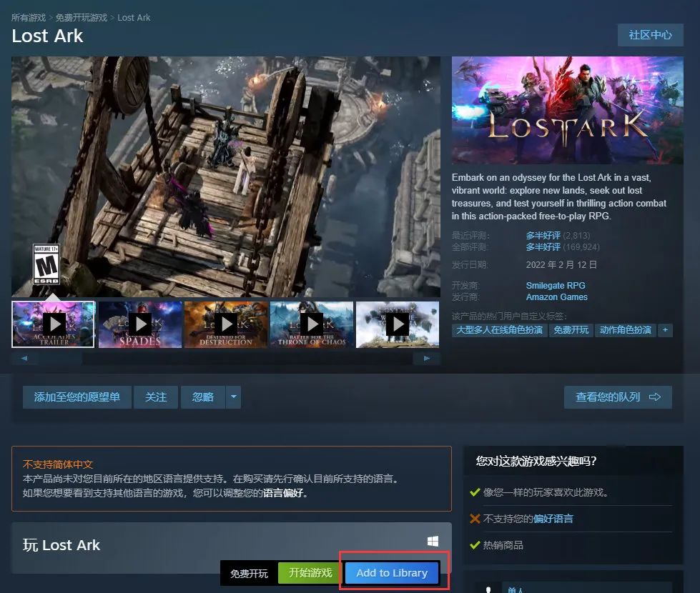Play the Spades trailer video thumbnail

click(140, 324)
